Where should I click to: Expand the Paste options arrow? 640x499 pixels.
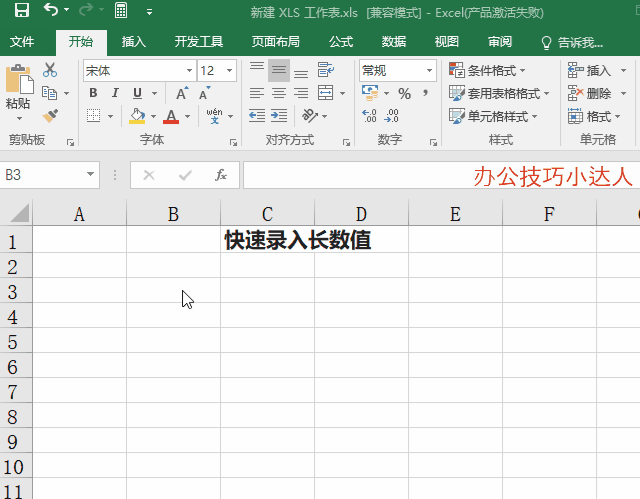[19, 118]
